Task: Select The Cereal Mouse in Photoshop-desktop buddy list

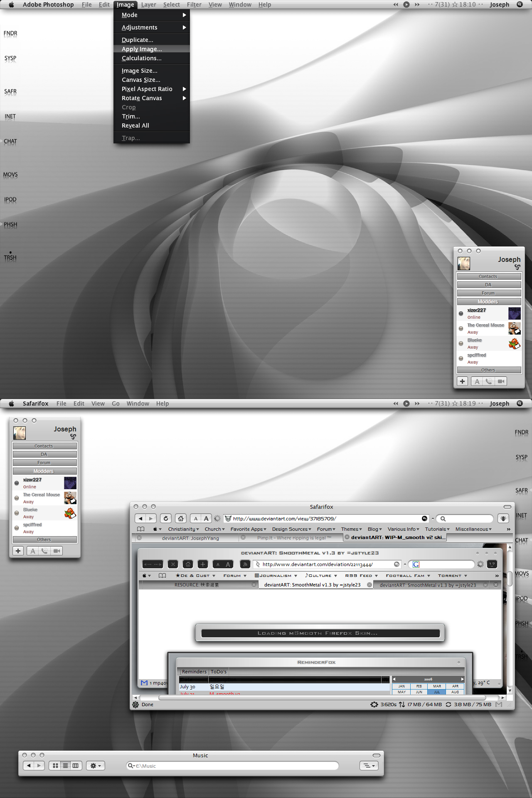Action: 489,328
